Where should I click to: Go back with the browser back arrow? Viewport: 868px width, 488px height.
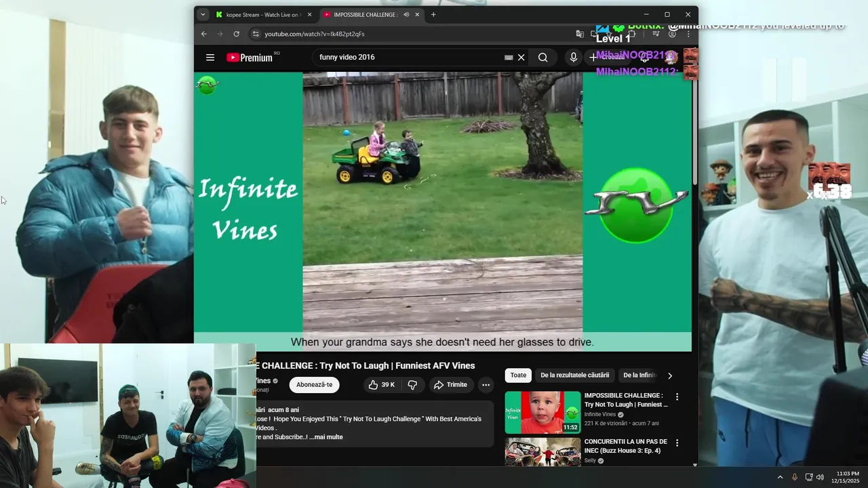204,34
